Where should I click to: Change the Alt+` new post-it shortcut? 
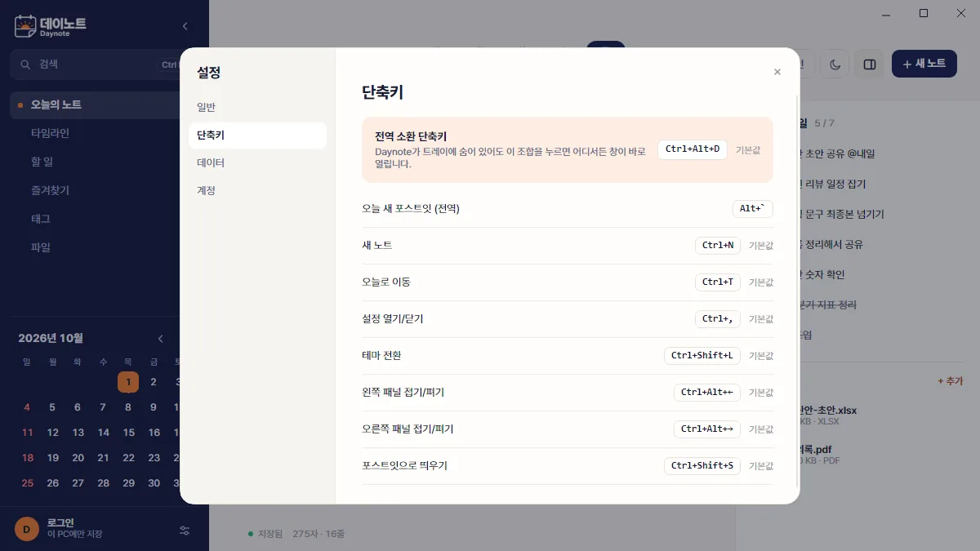[x=752, y=209]
